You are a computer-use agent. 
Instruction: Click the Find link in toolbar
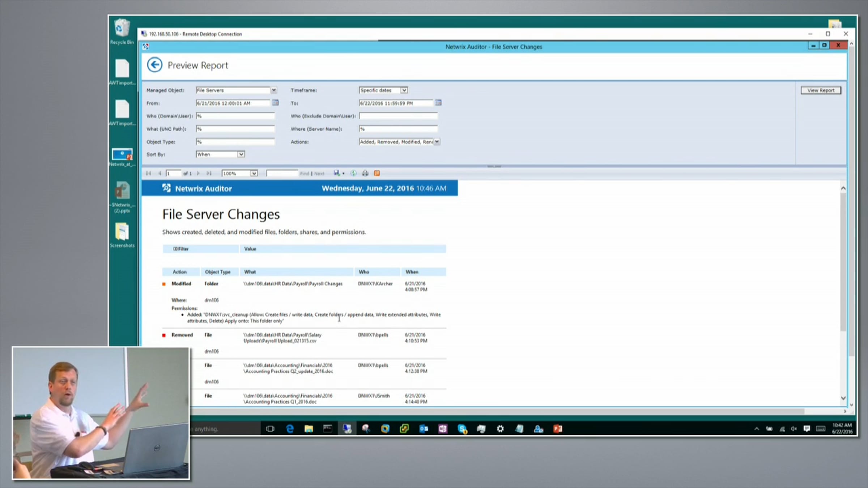(x=305, y=174)
